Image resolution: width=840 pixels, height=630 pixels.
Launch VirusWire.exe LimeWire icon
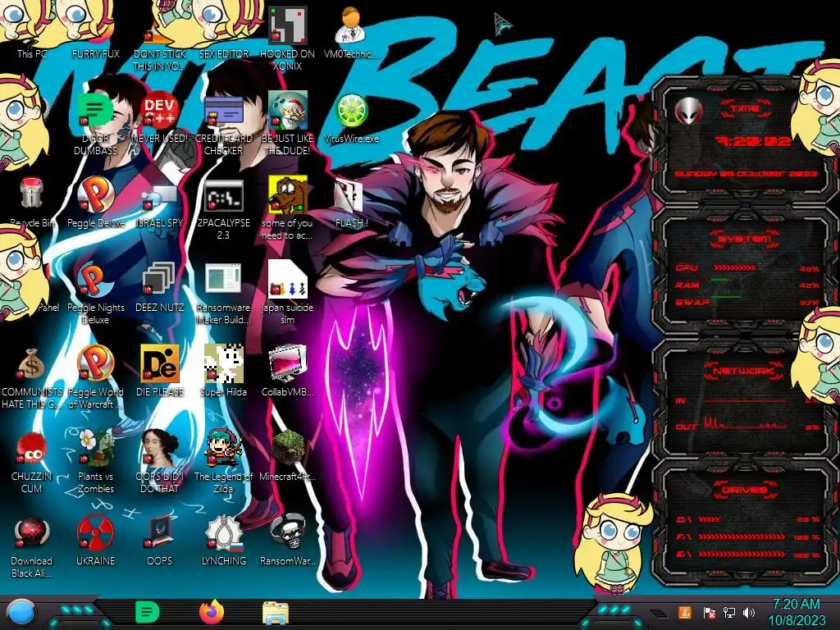click(x=351, y=111)
